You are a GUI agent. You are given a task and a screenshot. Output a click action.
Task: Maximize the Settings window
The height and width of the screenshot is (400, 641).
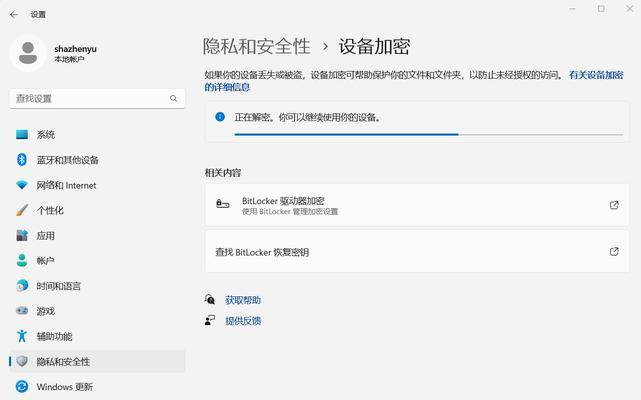601,9
